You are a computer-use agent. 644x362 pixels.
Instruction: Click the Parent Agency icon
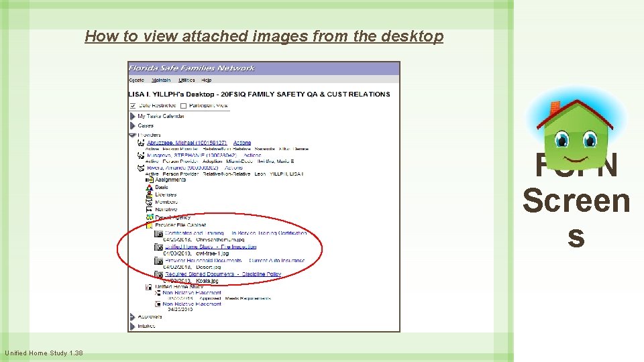click(150, 217)
